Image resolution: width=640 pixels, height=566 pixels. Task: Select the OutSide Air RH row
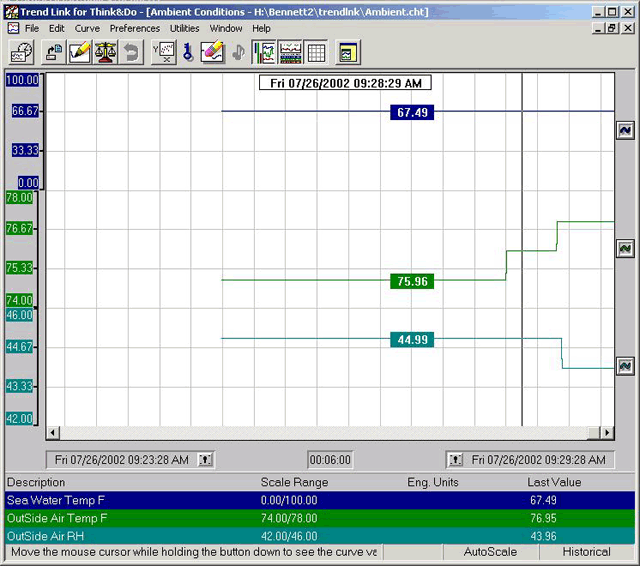tap(320, 536)
